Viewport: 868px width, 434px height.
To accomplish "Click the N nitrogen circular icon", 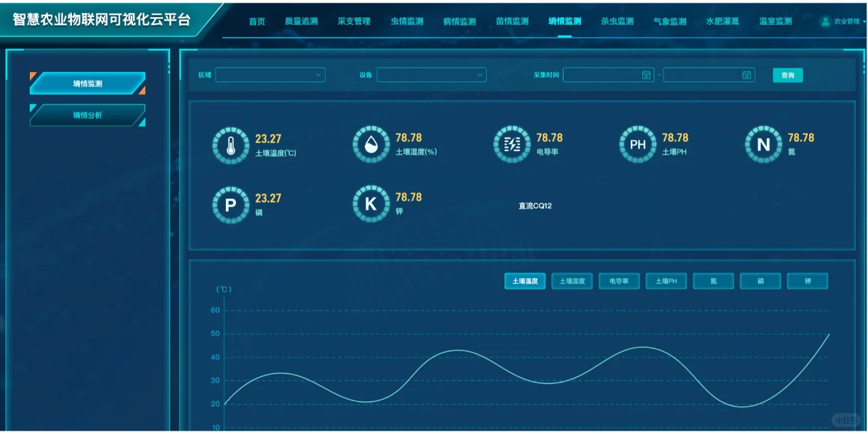I will click(x=764, y=144).
